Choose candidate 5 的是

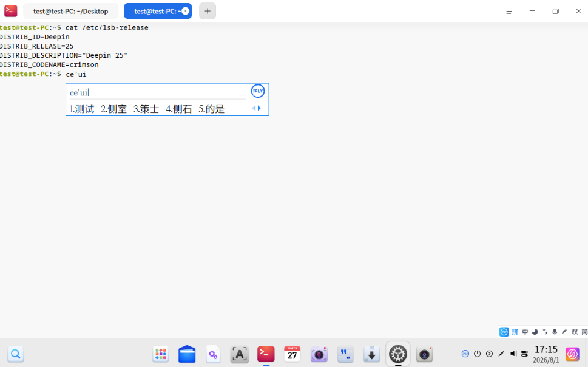pyautogui.click(x=212, y=109)
